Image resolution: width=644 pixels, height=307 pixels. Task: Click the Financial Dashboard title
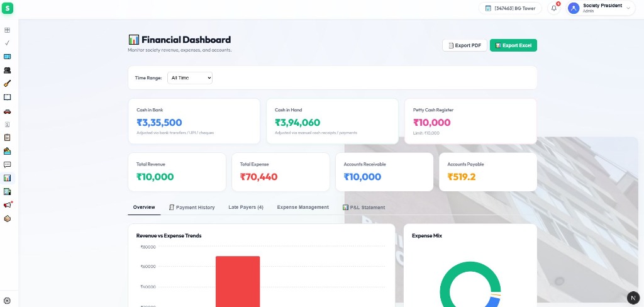[186, 40]
